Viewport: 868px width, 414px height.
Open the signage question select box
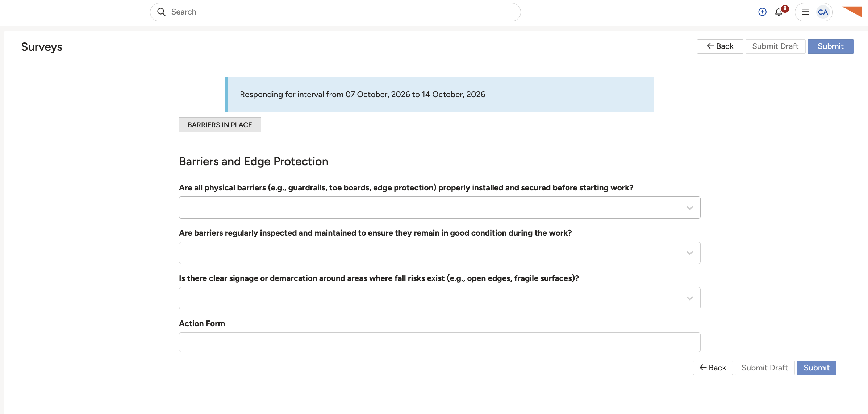439,298
